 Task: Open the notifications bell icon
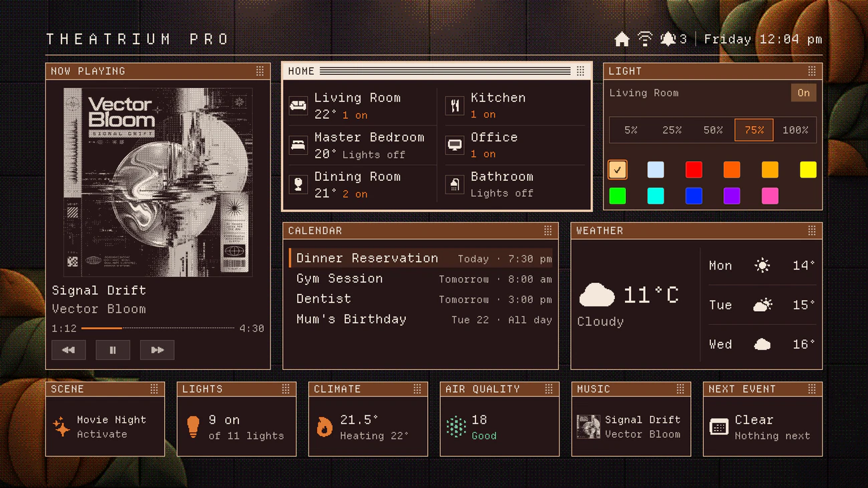coord(668,39)
